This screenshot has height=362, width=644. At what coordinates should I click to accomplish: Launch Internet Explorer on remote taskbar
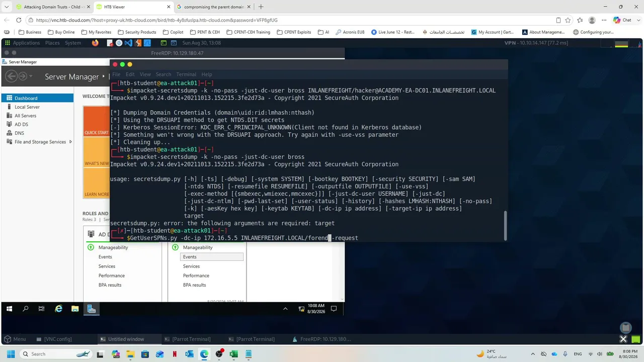(x=58, y=309)
